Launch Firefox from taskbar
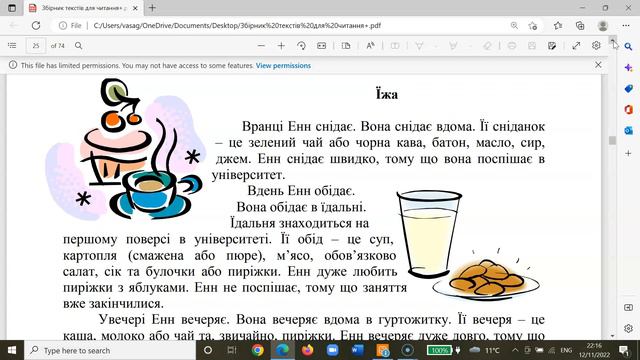The width and height of the screenshot is (640, 360). pyautogui.click(x=307, y=350)
